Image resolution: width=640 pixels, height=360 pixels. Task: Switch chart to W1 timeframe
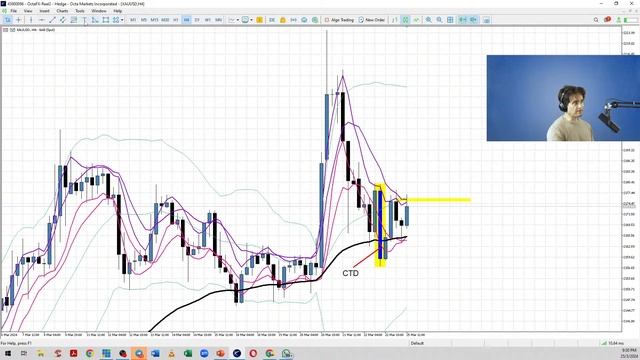coord(208,20)
